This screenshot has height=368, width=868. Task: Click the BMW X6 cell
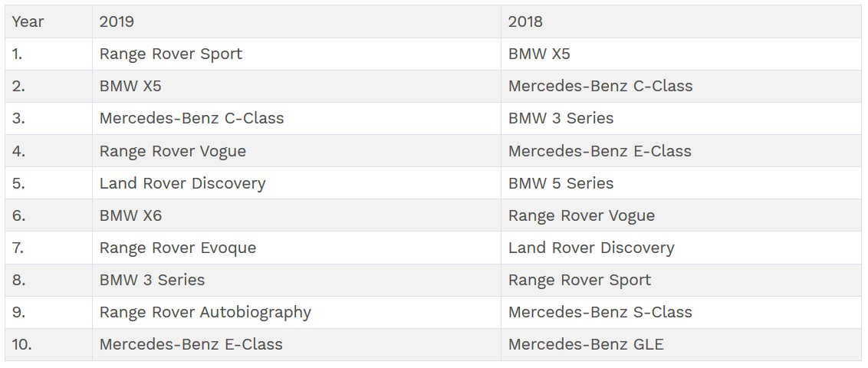click(x=130, y=215)
